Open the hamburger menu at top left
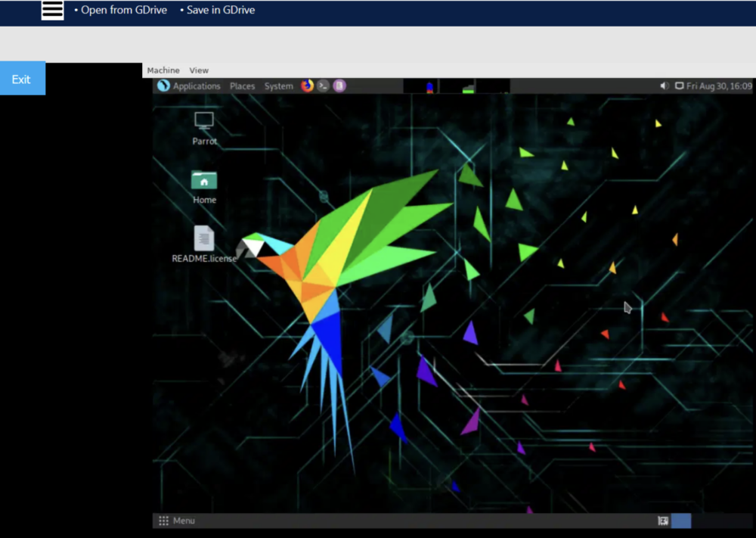756x538 pixels. click(x=52, y=10)
